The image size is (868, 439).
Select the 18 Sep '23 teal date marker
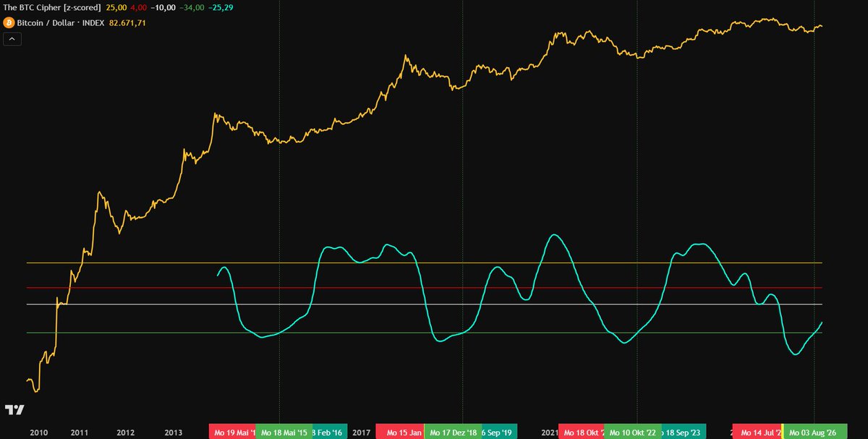[x=682, y=432]
